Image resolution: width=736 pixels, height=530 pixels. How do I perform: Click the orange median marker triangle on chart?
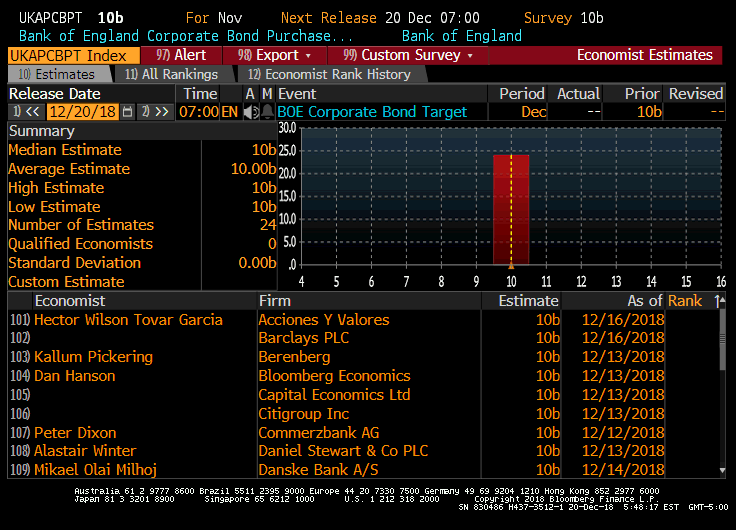[511, 266]
